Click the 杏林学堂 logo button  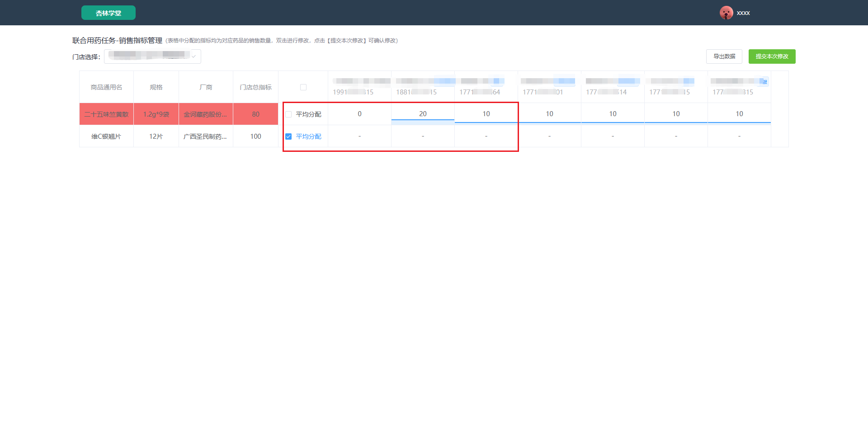pyautogui.click(x=108, y=13)
